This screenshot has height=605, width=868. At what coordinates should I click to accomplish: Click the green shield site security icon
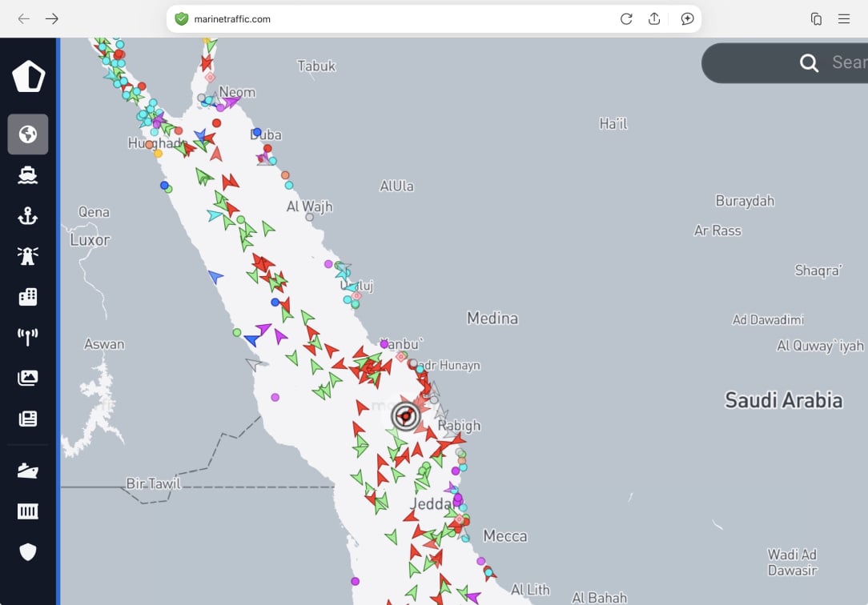point(182,18)
